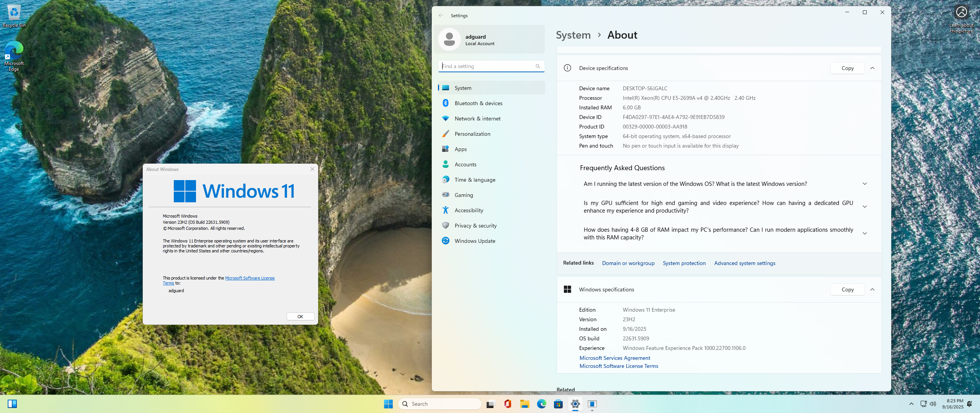The width and height of the screenshot is (980, 413).
Task: Click the System breadcrumb
Action: pyautogui.click(x=573, y=35)
